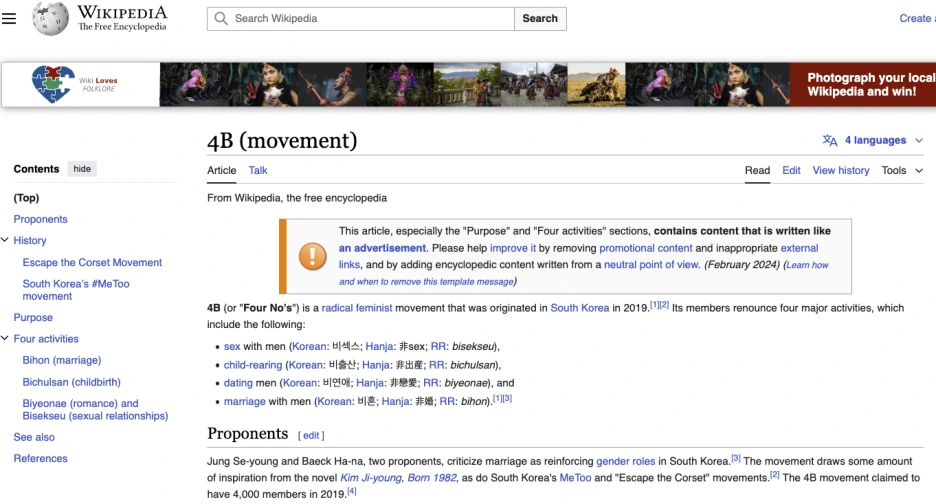
Task: Go to Bihon (marriage) in contents
Action: pos(61,360)
